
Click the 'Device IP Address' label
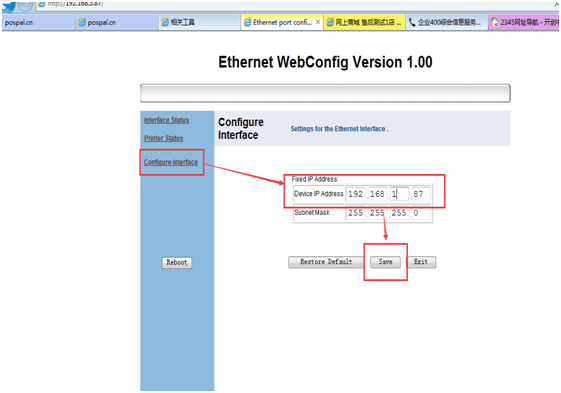pyautogui.click(x=319, y=194)
